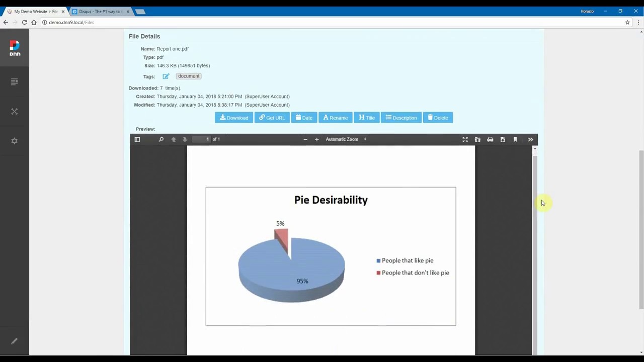Screen dimensions: 644x362
Task: Toggle the PDF viewer sidebar
Action: pos(137,139)
